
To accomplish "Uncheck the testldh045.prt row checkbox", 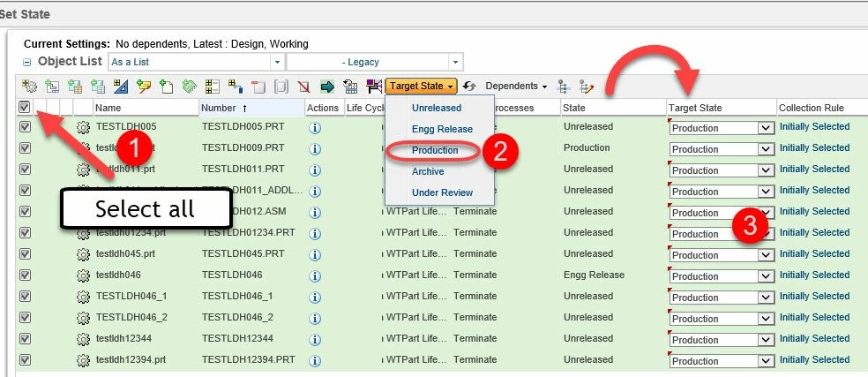I will 25,254.
